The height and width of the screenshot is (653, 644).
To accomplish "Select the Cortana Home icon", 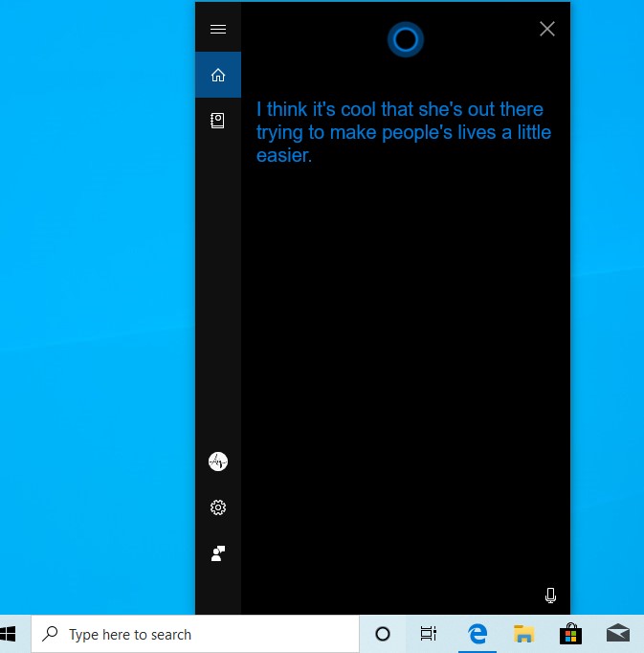I will coord(218,75).
